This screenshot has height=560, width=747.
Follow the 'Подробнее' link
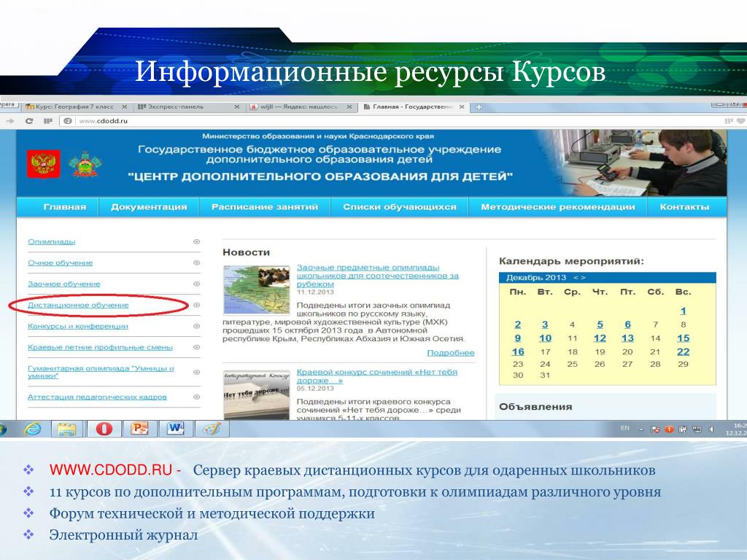coord(451,353)
